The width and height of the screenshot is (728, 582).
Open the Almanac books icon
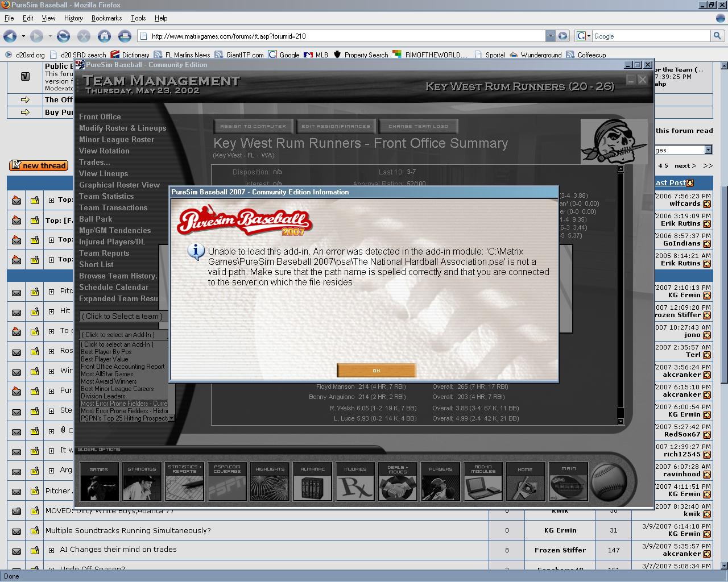tap(312, 481)
